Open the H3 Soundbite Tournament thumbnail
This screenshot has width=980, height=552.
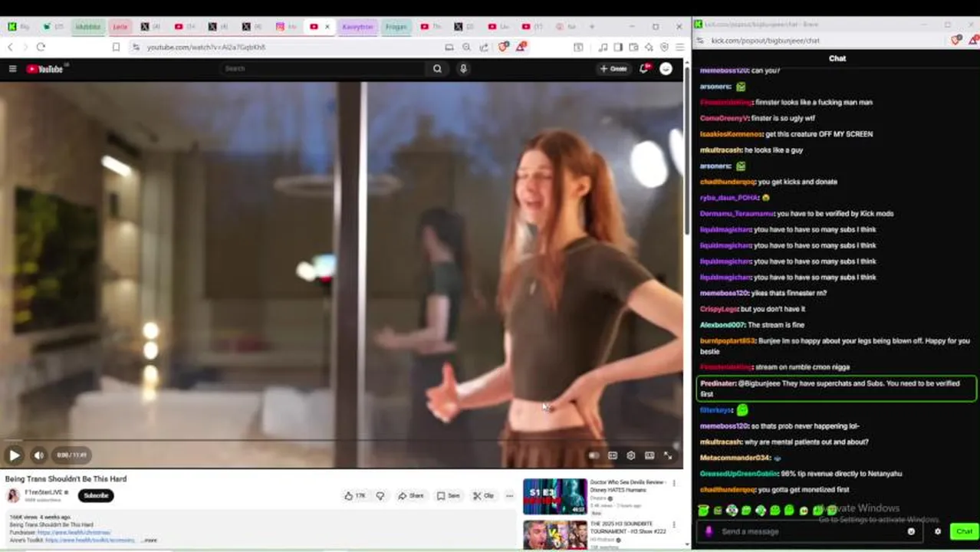pyautogui.click(x=554, y=535)
